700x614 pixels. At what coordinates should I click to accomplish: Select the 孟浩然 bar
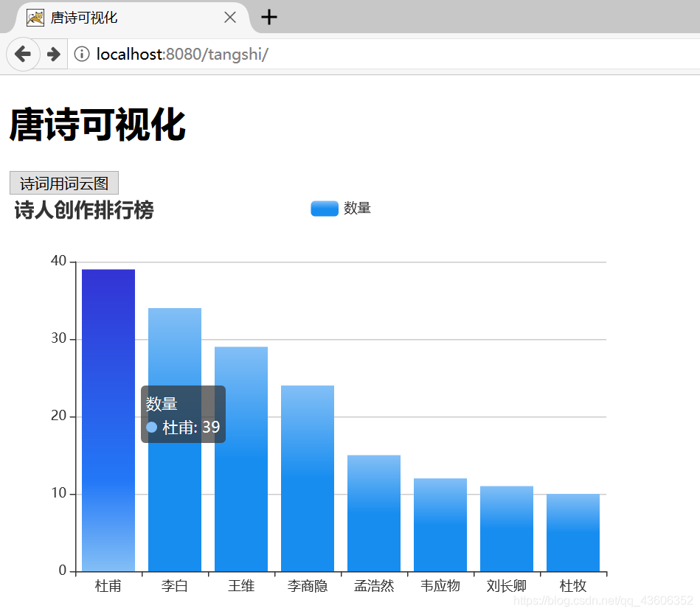(x=374, y=513)
